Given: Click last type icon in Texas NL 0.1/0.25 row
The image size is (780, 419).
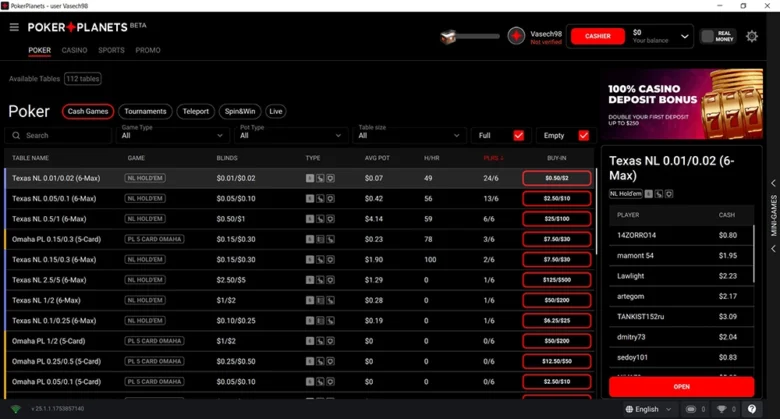Looking at the screenshot, I should 330,321.
